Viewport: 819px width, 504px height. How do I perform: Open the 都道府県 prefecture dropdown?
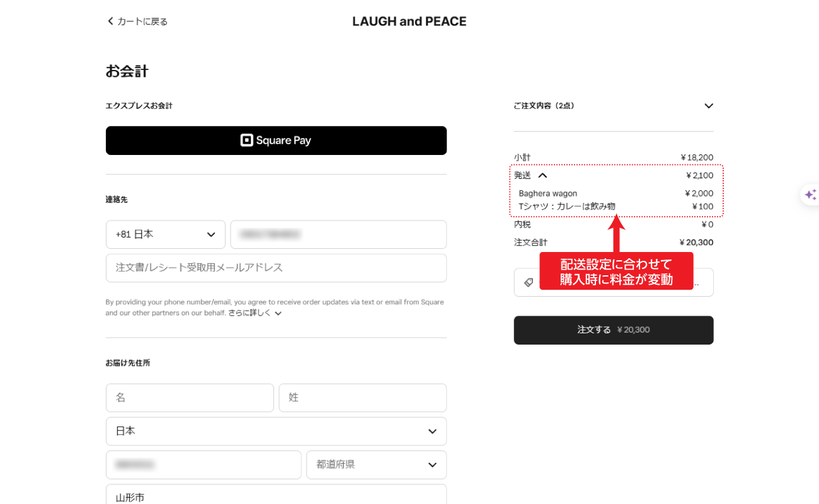[376, 464]
